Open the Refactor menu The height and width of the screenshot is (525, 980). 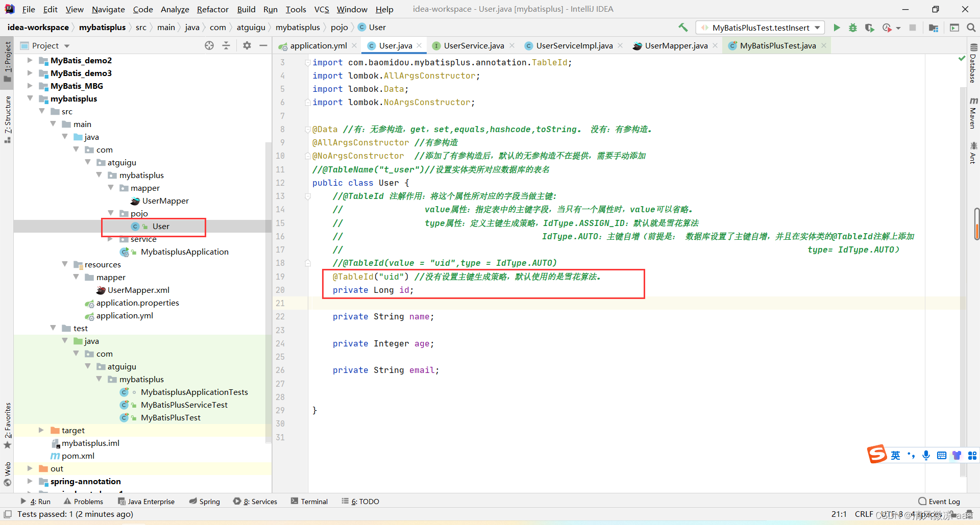[x=212, y=9]
